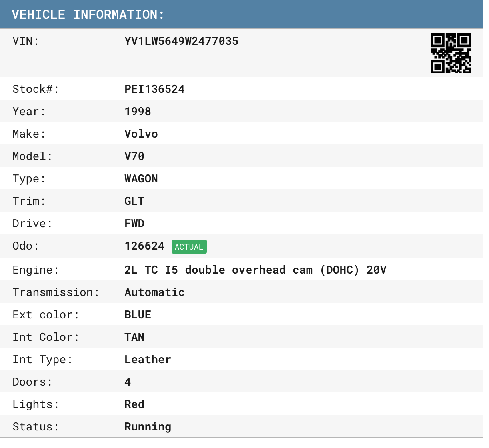Image resolution: width=489 pixels, height=448 pixels.
Task: Click the year value 1998
Action: 138,112
